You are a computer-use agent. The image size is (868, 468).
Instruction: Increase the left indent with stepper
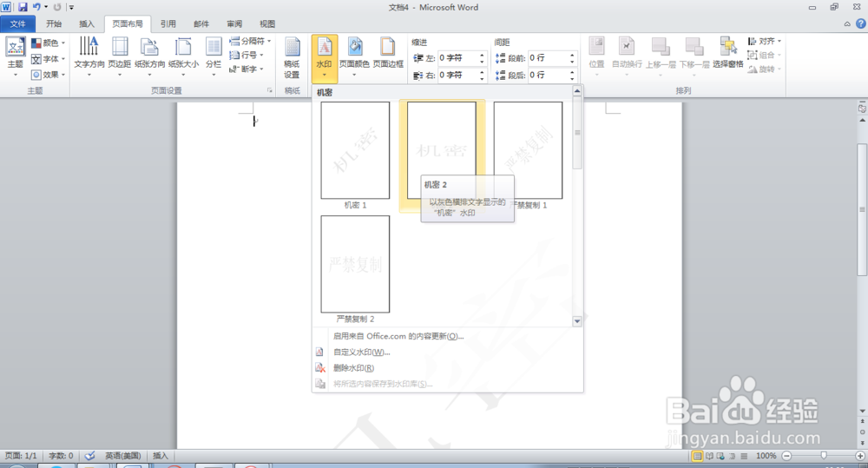[x=482, y=56]
